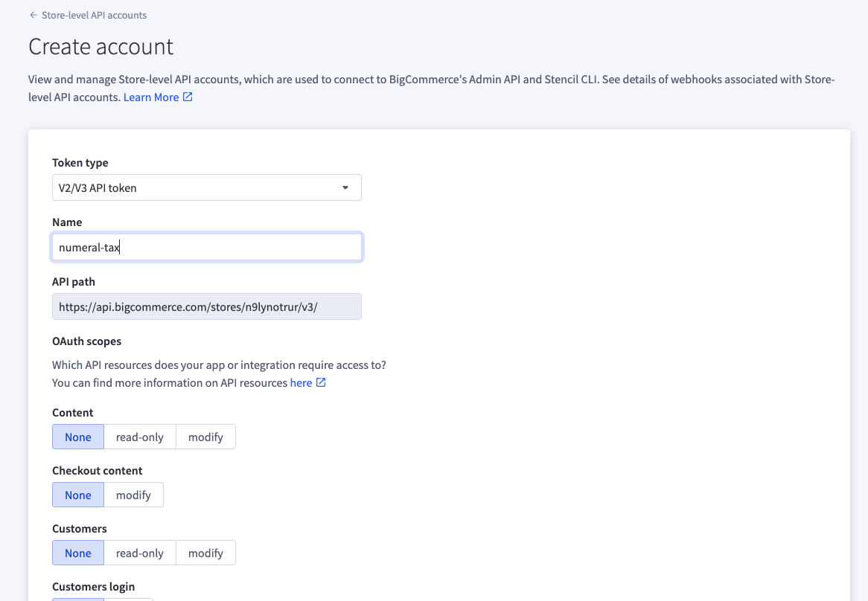Viewport: 868px width, 601px height.
Task: Click the API path field label
Action: click(74, 282)
